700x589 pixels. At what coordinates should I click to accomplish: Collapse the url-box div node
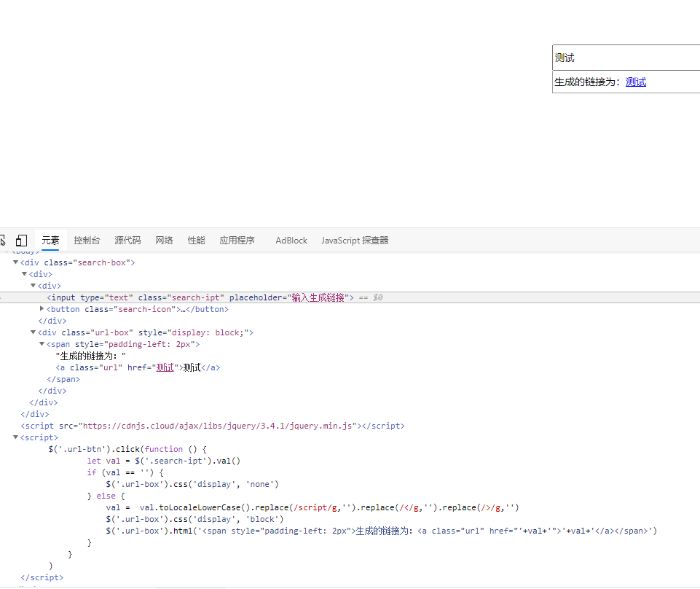[34, 332]
